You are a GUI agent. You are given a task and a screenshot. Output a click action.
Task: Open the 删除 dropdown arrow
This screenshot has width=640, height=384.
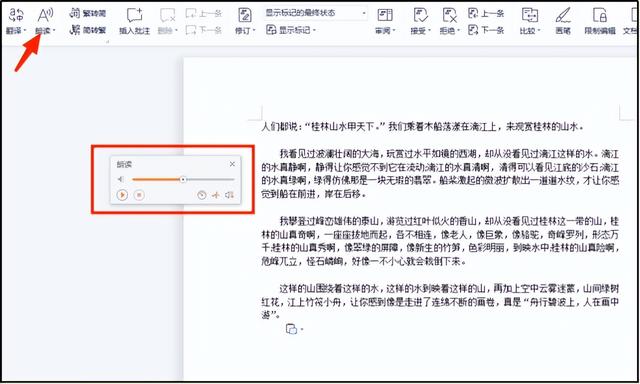176,30
